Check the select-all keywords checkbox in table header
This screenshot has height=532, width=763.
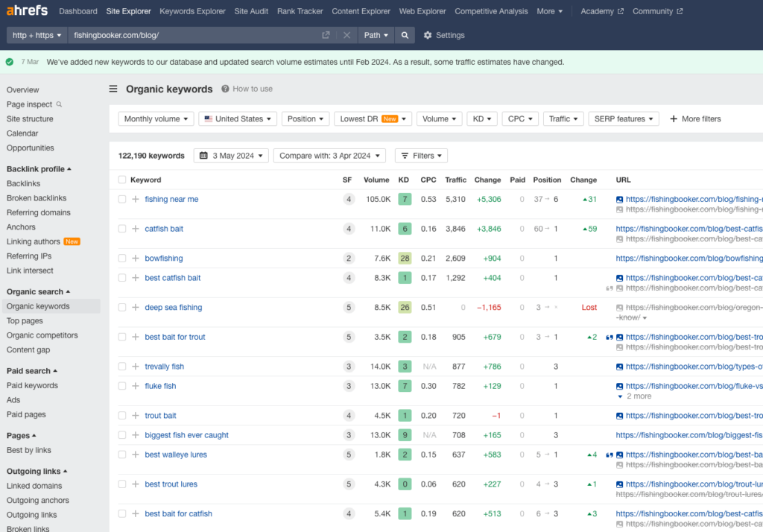[122, 180]
